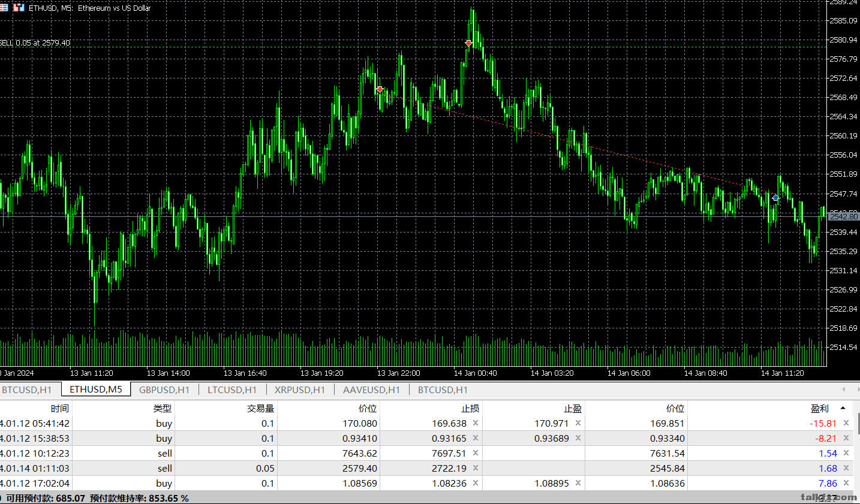Sort by 时间 column header
This screenshot has height=504, width=860.
pos(59,409)
